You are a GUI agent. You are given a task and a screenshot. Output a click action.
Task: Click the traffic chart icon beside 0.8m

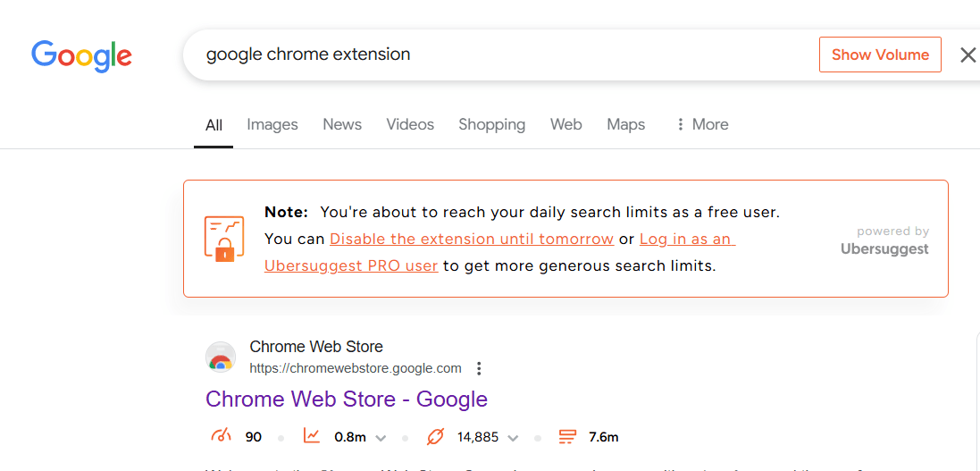[312, 436]
